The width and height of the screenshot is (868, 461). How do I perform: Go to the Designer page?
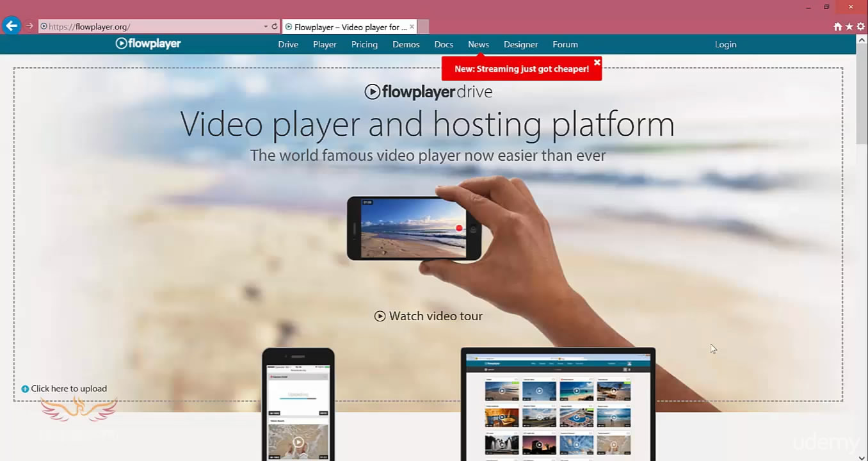[x=520, y=44]
